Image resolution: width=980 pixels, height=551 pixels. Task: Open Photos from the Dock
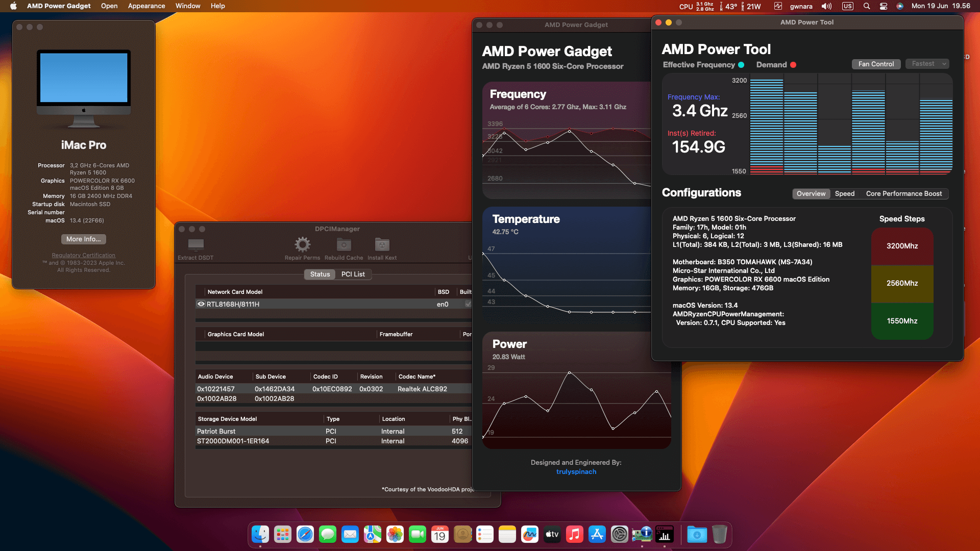(x=395, y=534)
